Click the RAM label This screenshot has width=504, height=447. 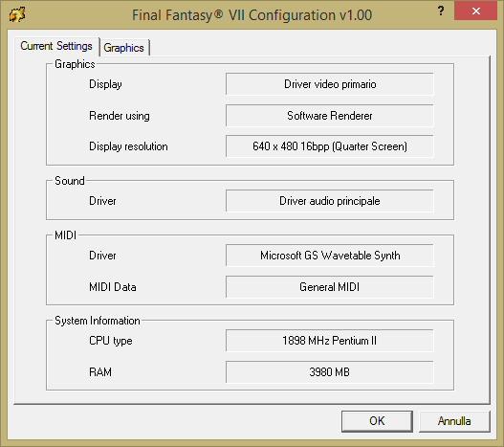[x=100, y=372]
